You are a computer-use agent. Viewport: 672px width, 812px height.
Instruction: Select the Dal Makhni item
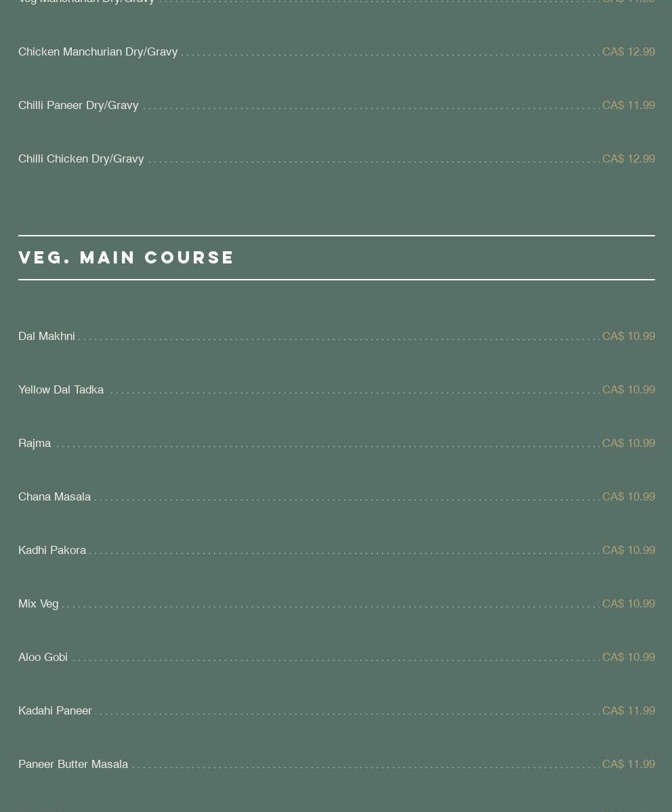(47, 336)
